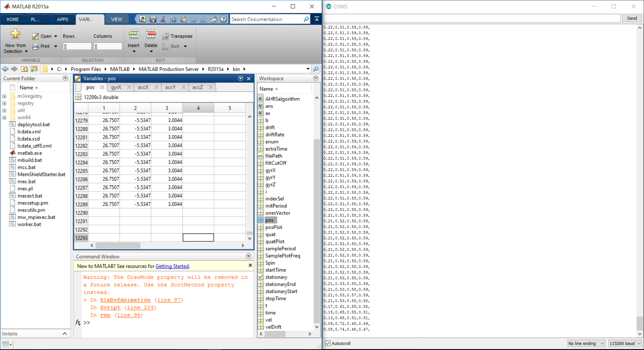Select the quatPlot workspace variable
This screenshot has width=644, height=350.
275,241
